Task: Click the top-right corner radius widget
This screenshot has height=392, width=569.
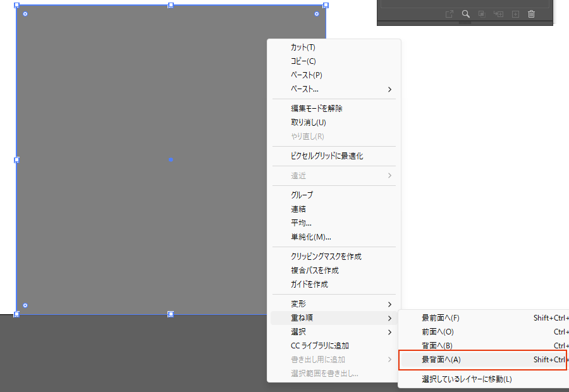Action: pyautogui.click(x=317, y=14)
